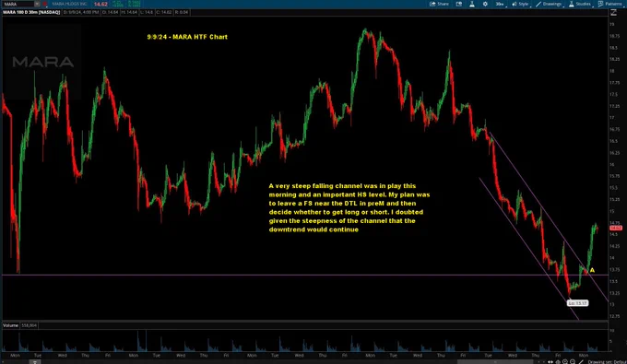Open the Style menu
The height and width of the screenshot is (364, 627).
[521, 4]
